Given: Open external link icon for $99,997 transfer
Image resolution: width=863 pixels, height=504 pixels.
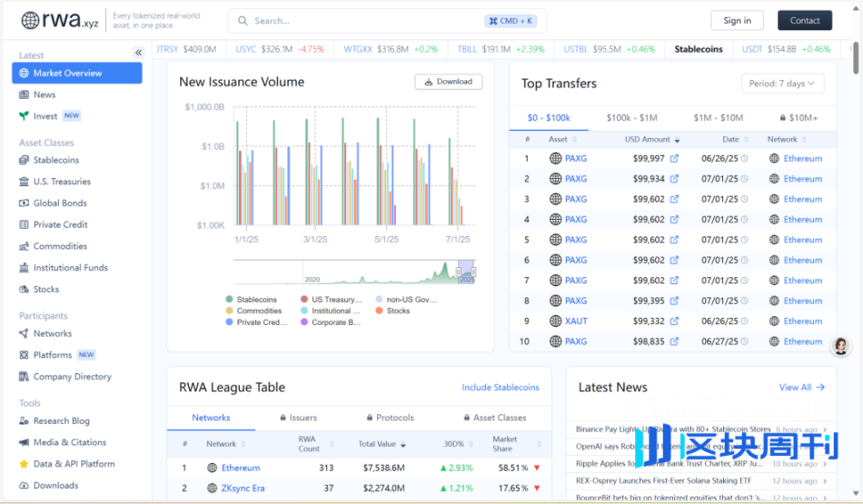Looking at the screenshot, I should (674, 158).
